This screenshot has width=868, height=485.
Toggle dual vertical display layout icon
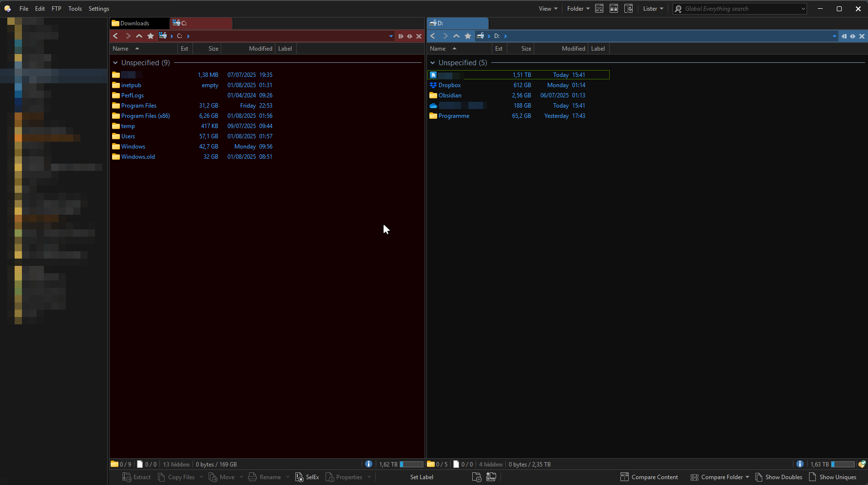coord(614,9)
